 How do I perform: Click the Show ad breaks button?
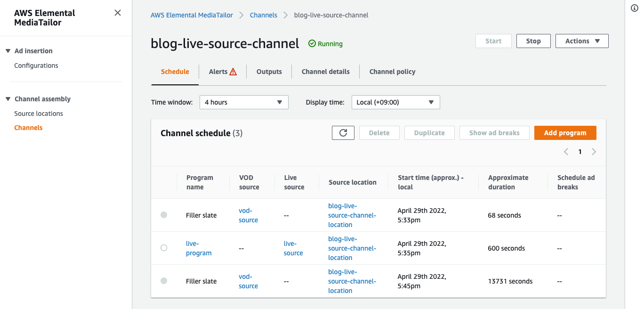click(494, 133)
